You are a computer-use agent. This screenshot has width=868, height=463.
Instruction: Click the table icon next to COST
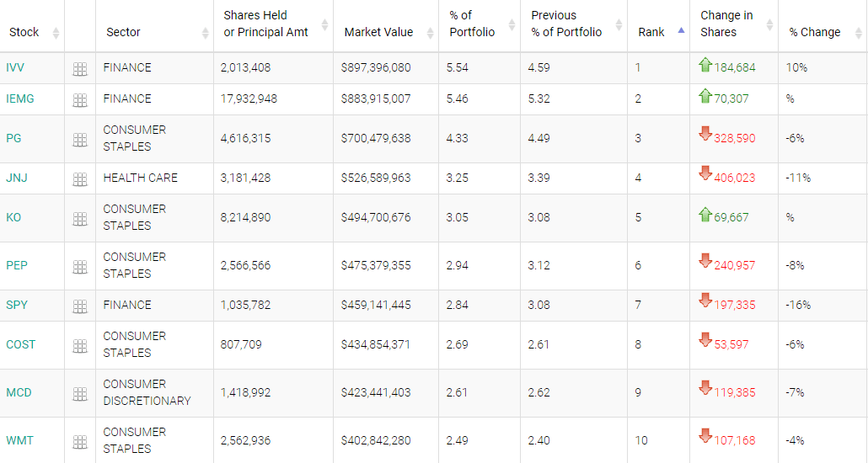click(80, 346)
